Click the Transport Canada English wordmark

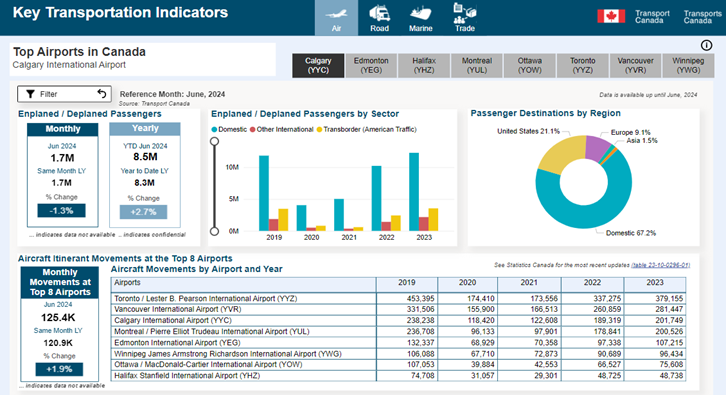pos(652,17)
